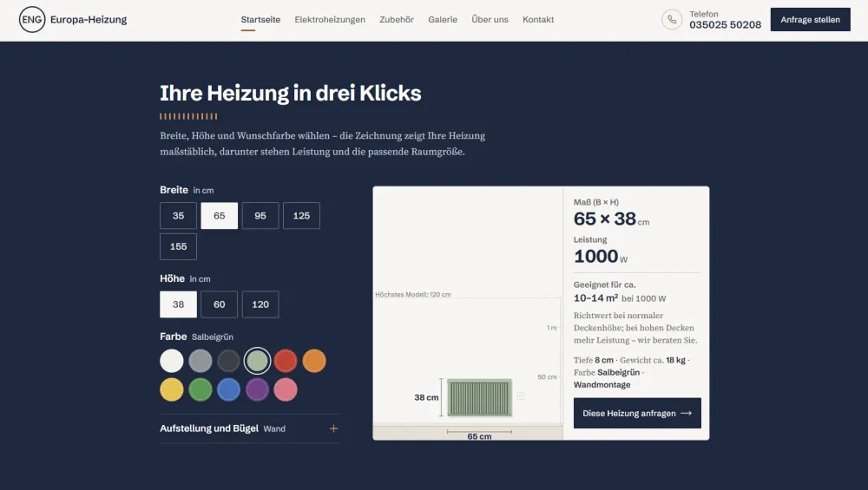Pick the pink color swatch
The height and width of the screenshot is (490, 868).
click(286, 389)
